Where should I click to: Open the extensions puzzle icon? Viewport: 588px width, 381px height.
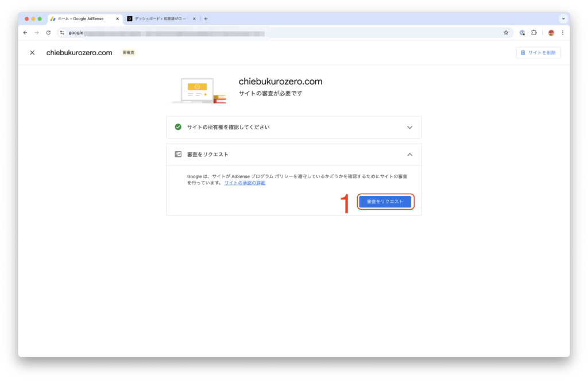click(534, 33)
